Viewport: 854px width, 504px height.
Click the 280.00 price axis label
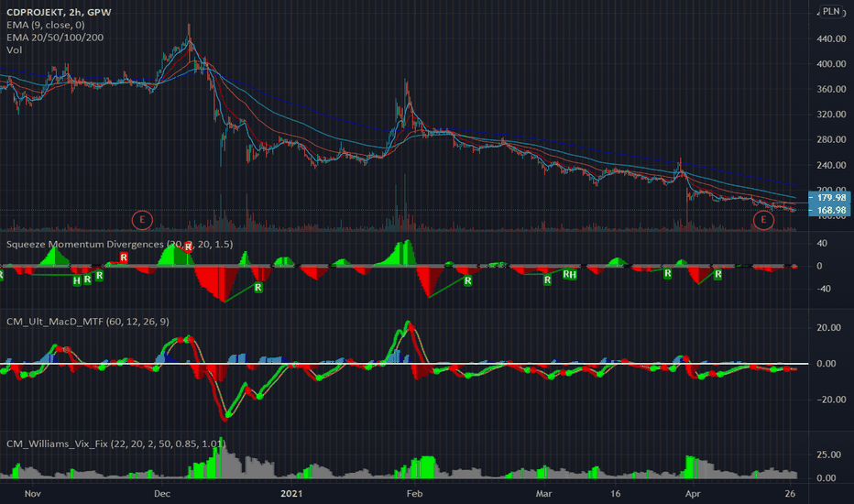pyautogui.click(x=832, y=139)
